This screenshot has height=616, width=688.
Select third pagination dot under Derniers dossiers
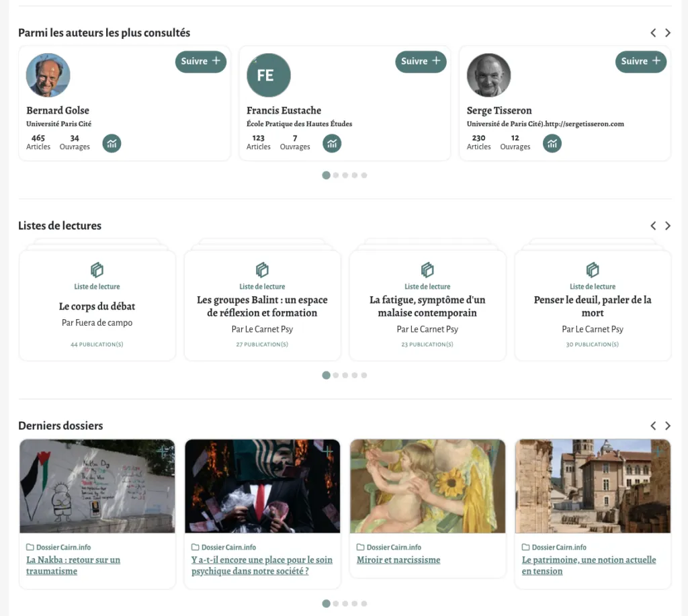pyautogui.click(x=345, y=604)
